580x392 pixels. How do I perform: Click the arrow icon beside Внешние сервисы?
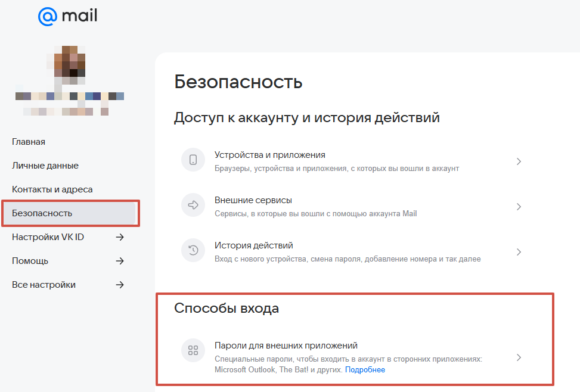click(193, 206)
